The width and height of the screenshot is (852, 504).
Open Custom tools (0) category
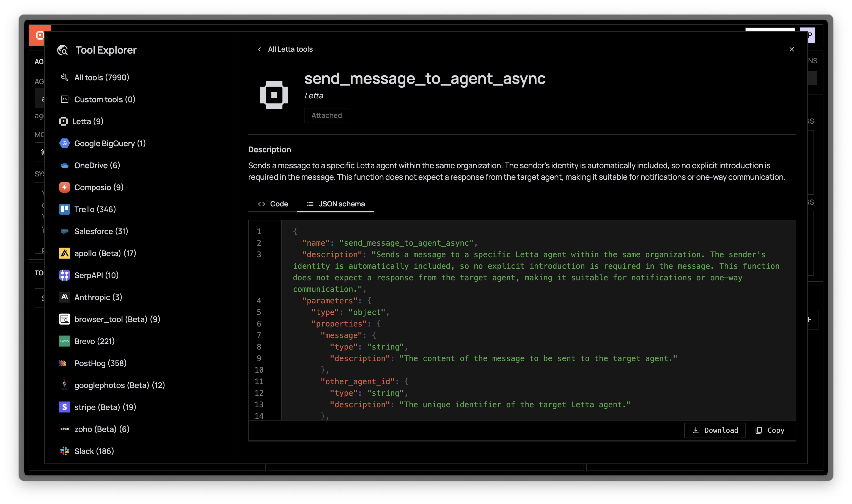104,99
